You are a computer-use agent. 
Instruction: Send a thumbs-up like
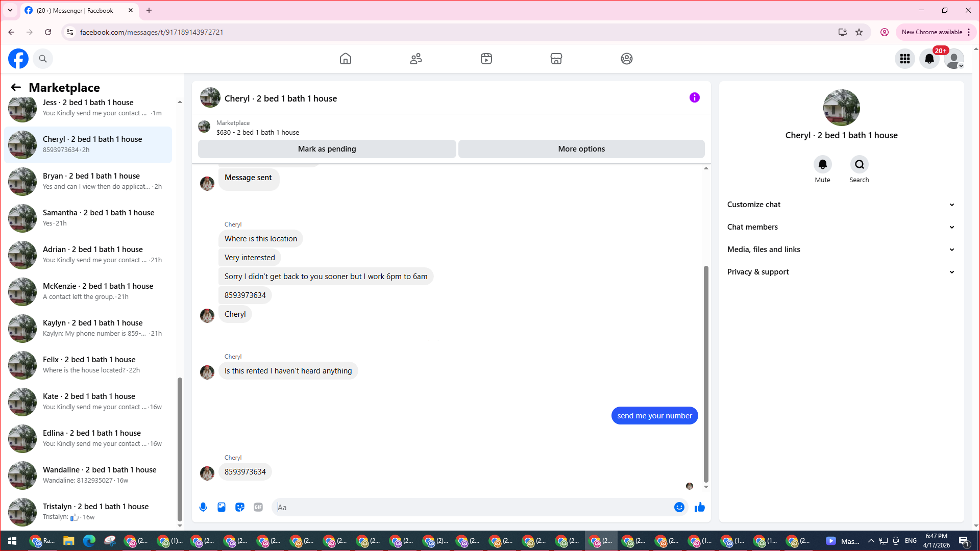(700, 507)
